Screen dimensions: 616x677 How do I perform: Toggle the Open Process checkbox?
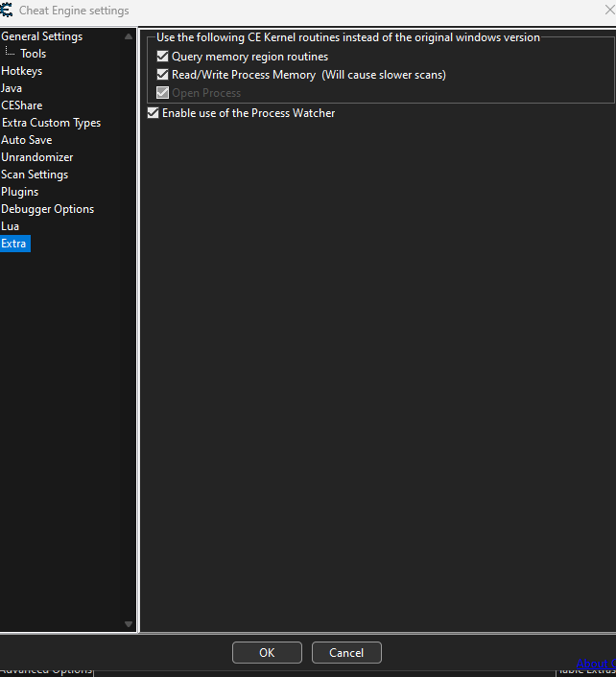(162, 92)
